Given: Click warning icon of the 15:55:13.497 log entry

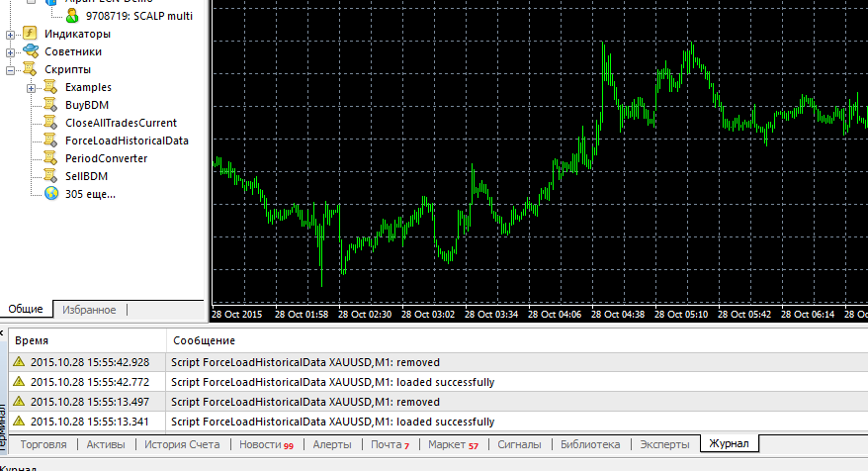Looking at the screenshot, I should [20, 401].
